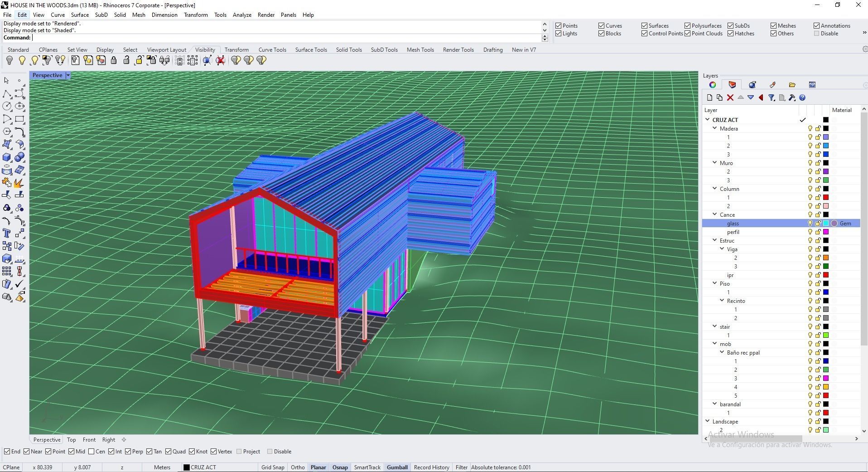868x472 pixels.
Task: Toggle visibility bulb of glass layer
Action: coord(810,224)
